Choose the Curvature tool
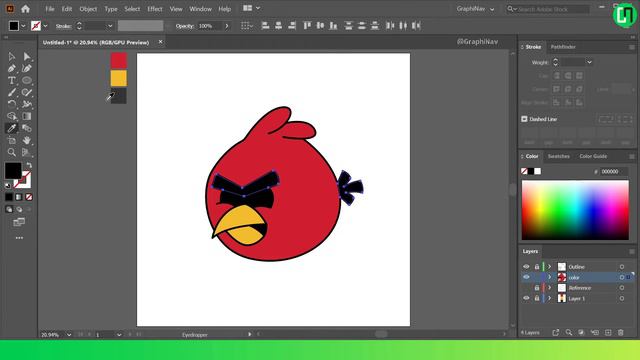This screenshot has height=360, width=640. tap(27, 69)
